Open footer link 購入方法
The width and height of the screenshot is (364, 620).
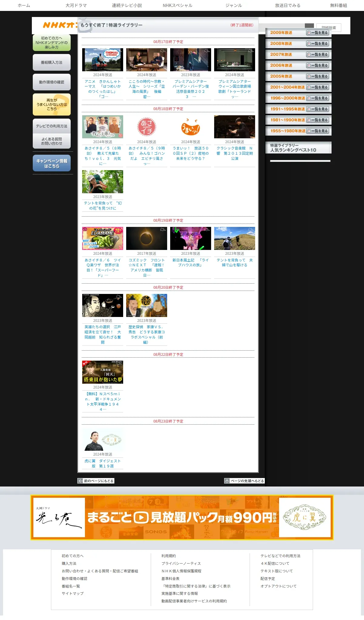[69, 564]
